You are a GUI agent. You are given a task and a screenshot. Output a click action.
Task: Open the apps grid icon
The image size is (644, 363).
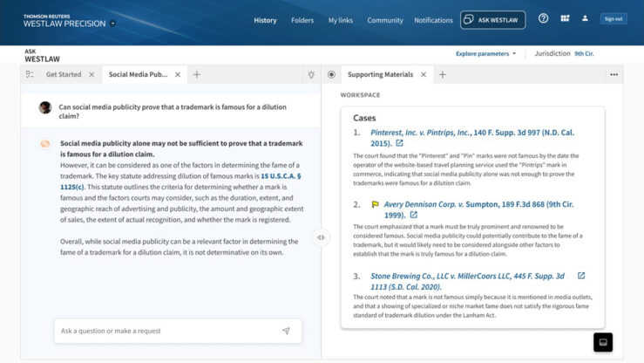565,18
